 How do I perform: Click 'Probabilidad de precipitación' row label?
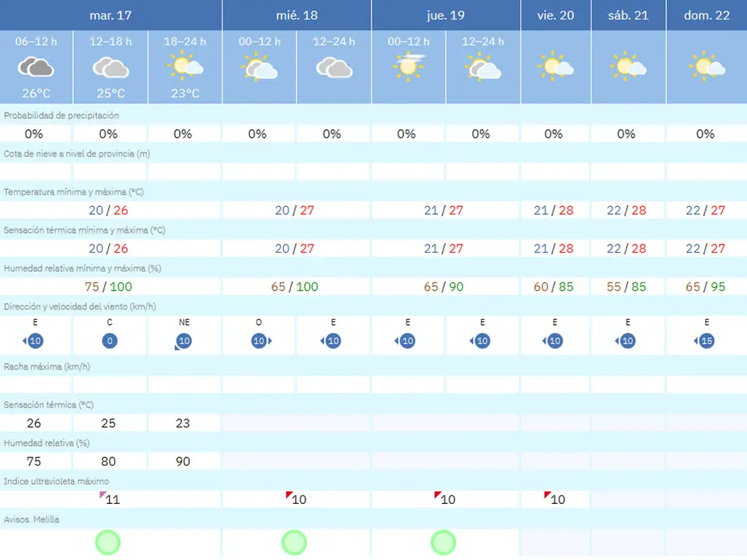coord(61,116)
